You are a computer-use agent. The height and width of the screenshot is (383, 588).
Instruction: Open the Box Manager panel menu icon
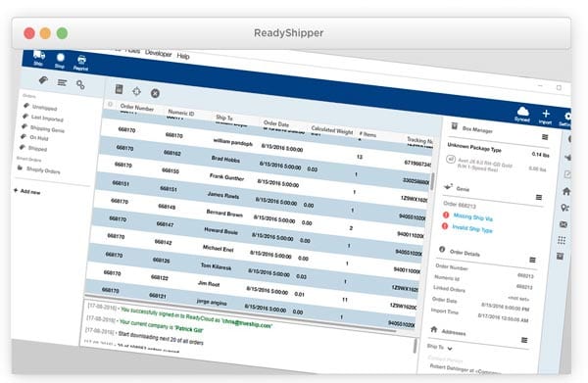[x=545, y=137]
